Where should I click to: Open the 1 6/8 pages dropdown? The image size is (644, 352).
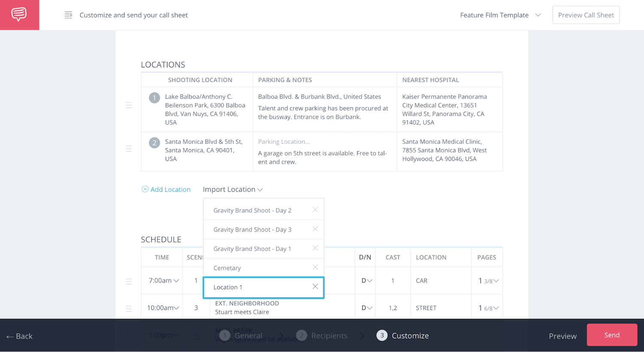pyautogui.click(x=489, y=308)
